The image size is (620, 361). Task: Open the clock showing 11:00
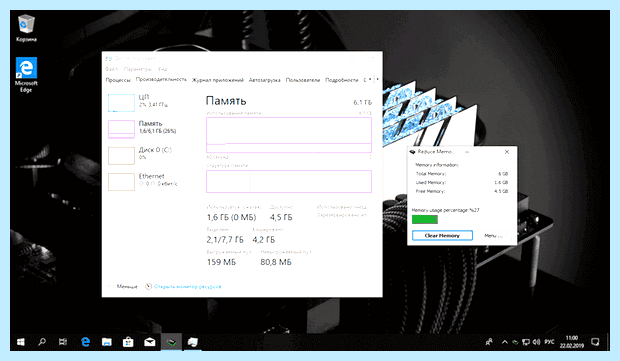pyautogui.click(x=572, y=342)
